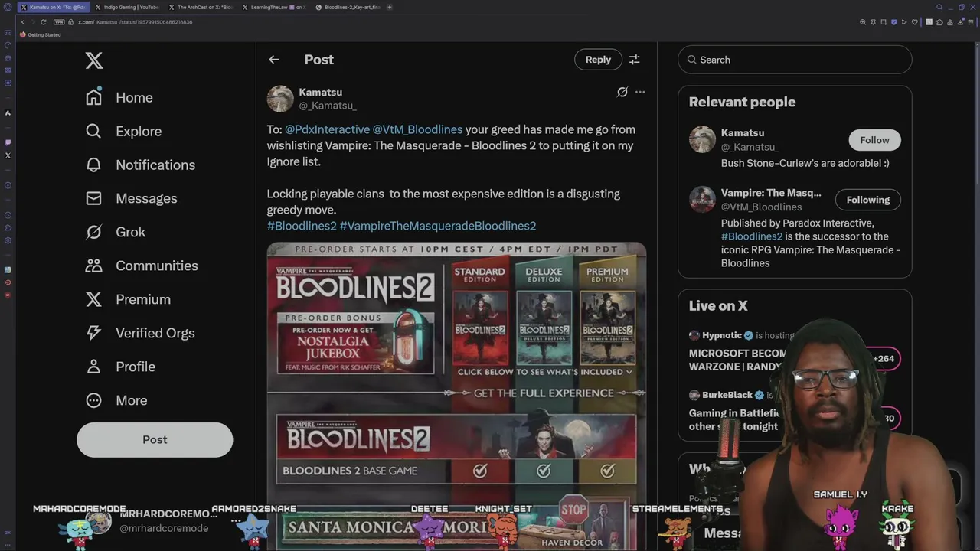Open reply sorting filter icon
Screen dimensions: 980x551
(x=634, y=60)
